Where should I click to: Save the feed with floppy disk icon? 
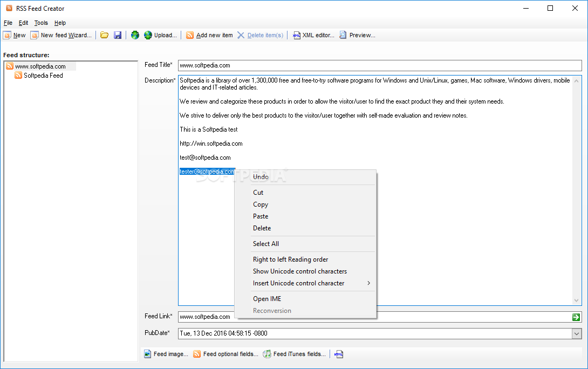pyautogui.click(x=118, y=35)
